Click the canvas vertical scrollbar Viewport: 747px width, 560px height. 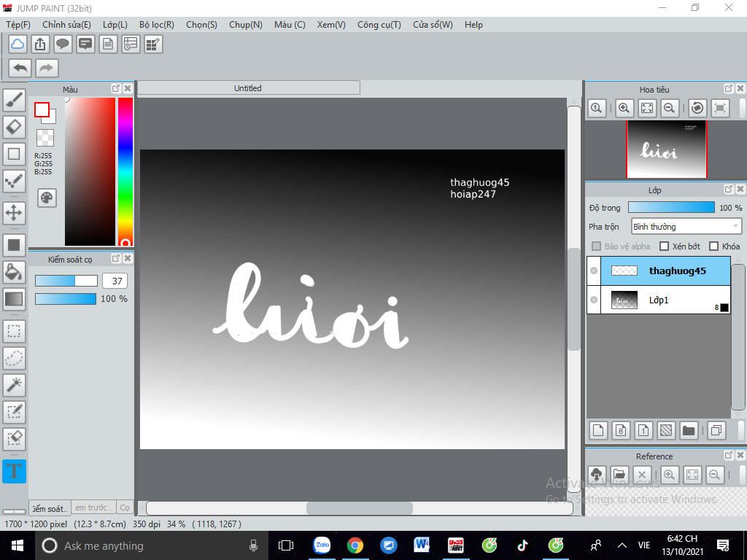pyautogui.click(x=573, y=298)
